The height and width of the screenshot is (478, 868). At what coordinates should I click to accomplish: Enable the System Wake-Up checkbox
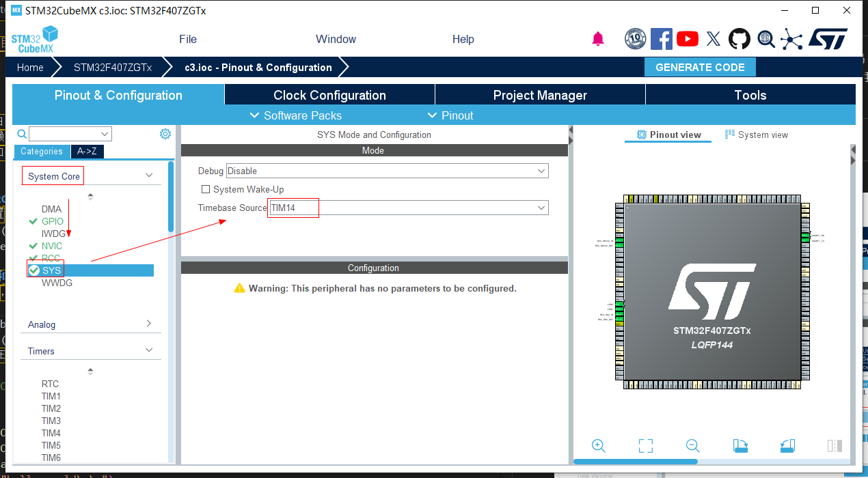206,189
